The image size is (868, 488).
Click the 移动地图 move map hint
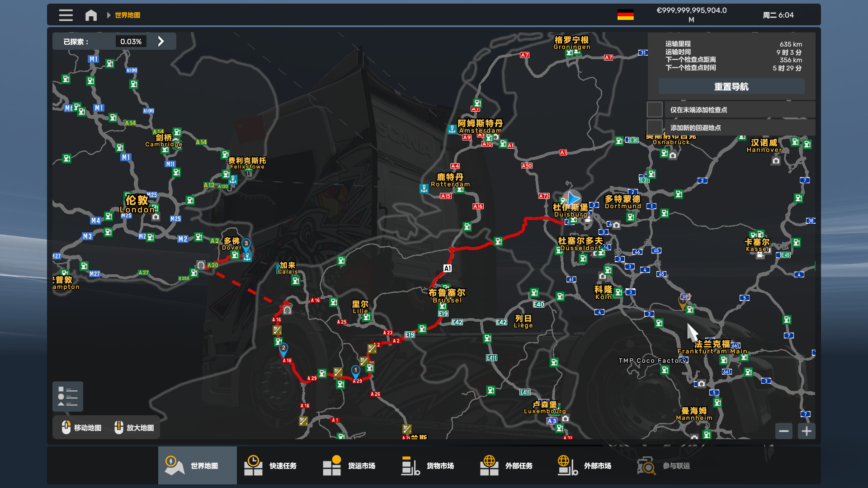pos(81,427)
